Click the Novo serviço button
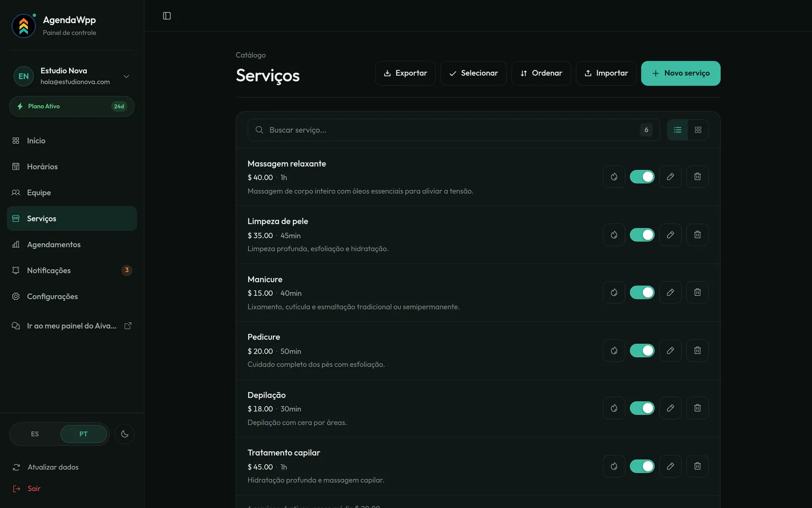 click(x=681, y=73)
